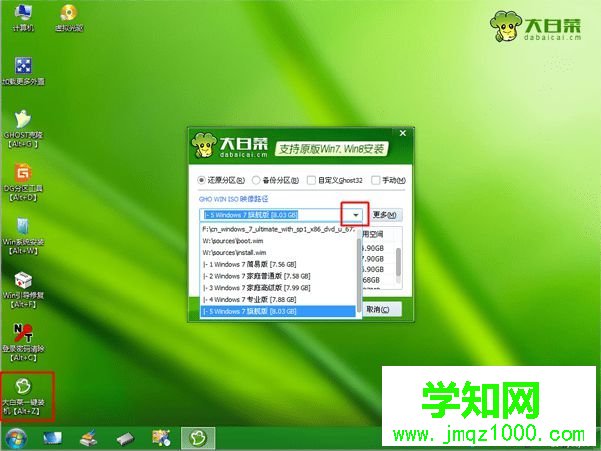Screen dimensions: 601x451
Task: Open the Computer (计算机) desktop icon
Action: (23, 18)
